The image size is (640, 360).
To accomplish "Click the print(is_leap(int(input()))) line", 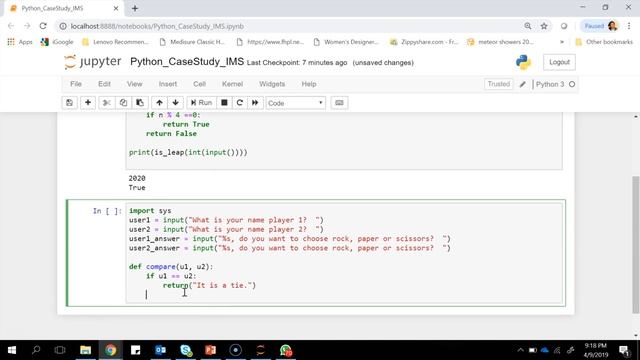I will tap(188, 153).
